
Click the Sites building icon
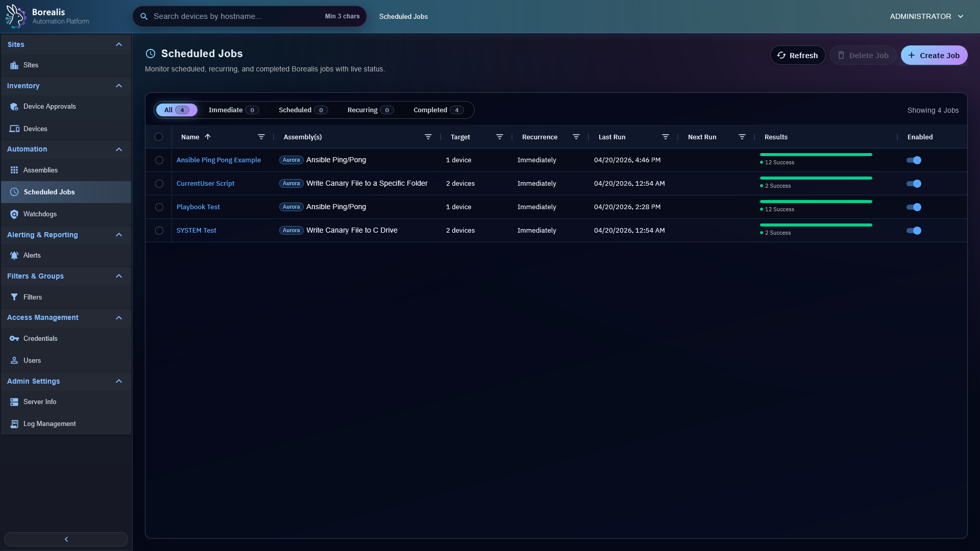pyautogui.click(x=14, y=65)
